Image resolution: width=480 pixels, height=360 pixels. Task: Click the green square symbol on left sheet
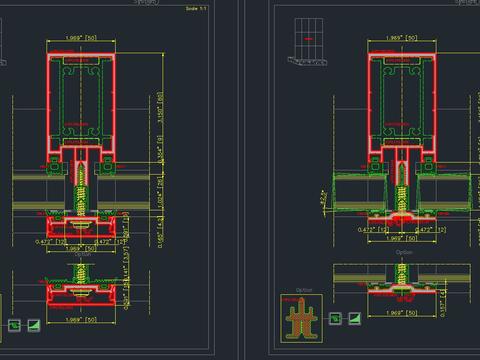pos(14,325)
